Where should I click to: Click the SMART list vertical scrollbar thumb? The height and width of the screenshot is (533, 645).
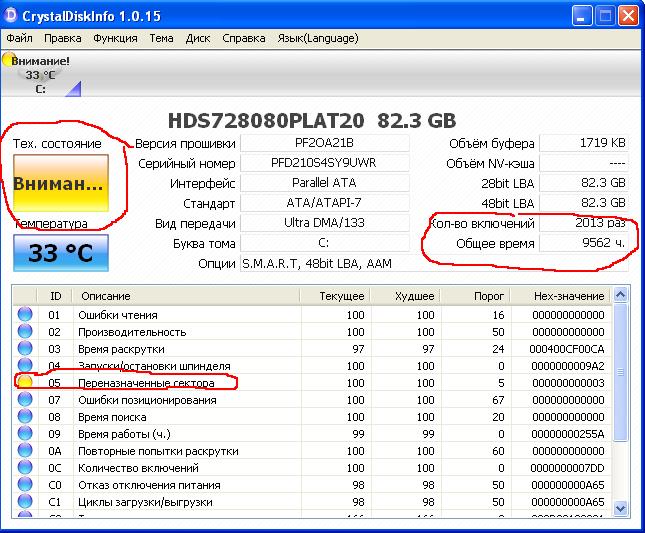[x=620, y=373]
